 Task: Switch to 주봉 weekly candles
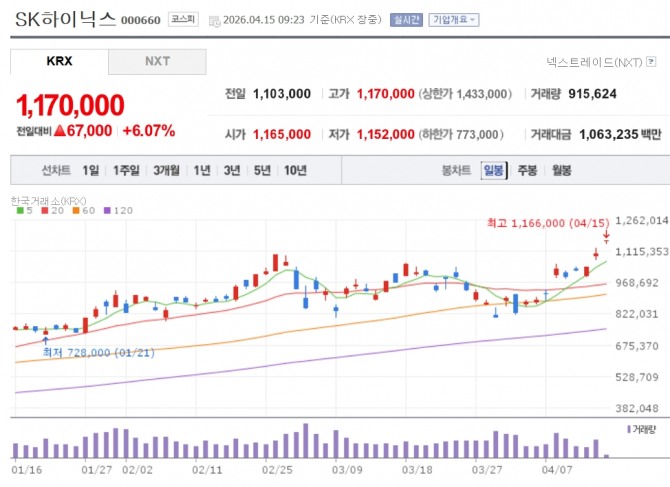pyautogui.click(x=527, y=170)
